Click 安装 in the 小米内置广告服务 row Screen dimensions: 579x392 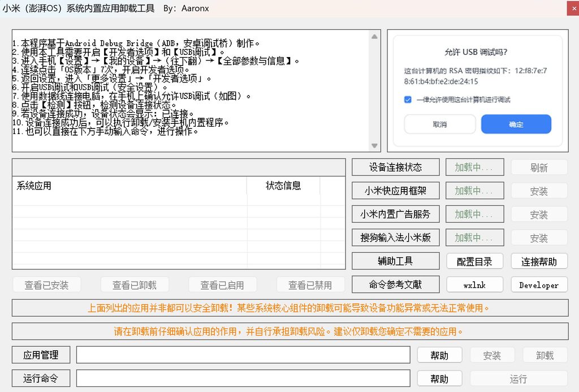[x=539, y=214]
